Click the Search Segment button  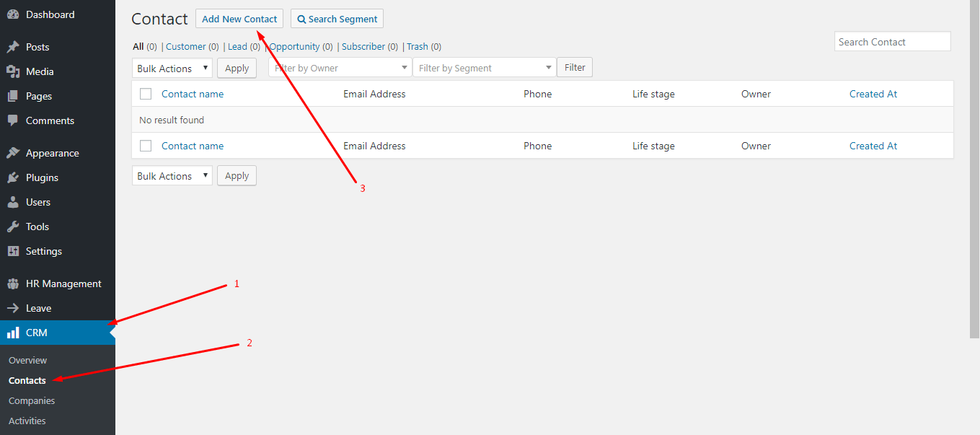337,19
